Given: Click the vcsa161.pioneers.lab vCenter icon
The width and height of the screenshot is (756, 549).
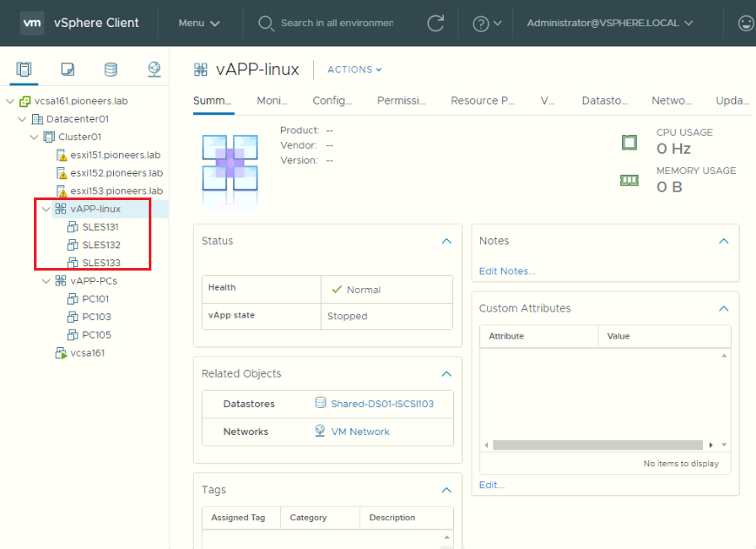Looking at the screenshot, I should (25, 101).
